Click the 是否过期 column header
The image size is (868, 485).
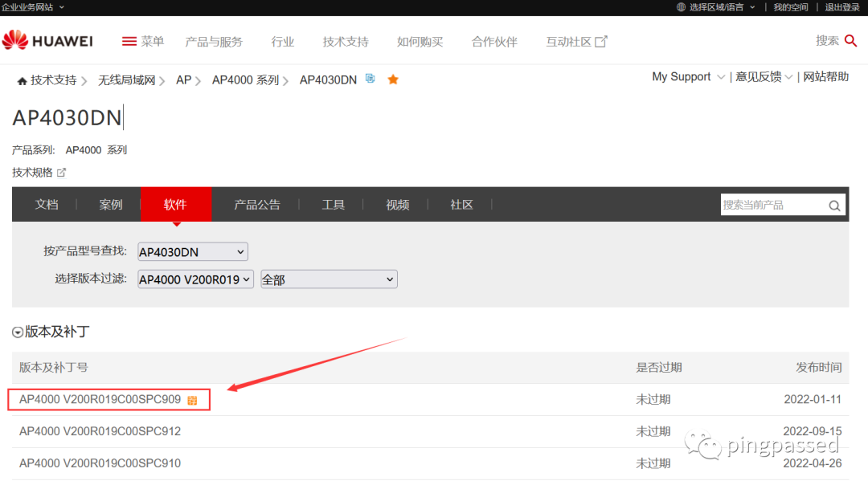[x=659, y=368]
